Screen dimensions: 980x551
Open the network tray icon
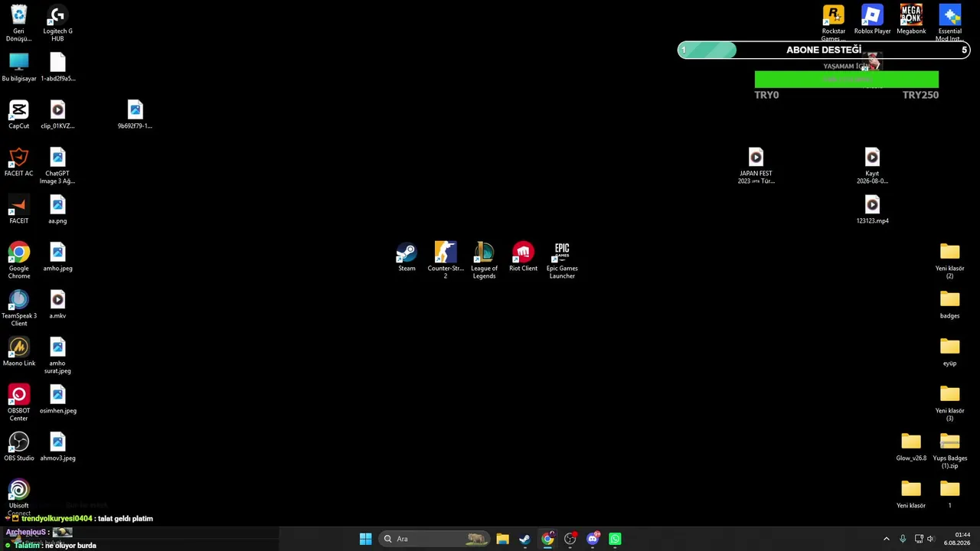[919, 539]
